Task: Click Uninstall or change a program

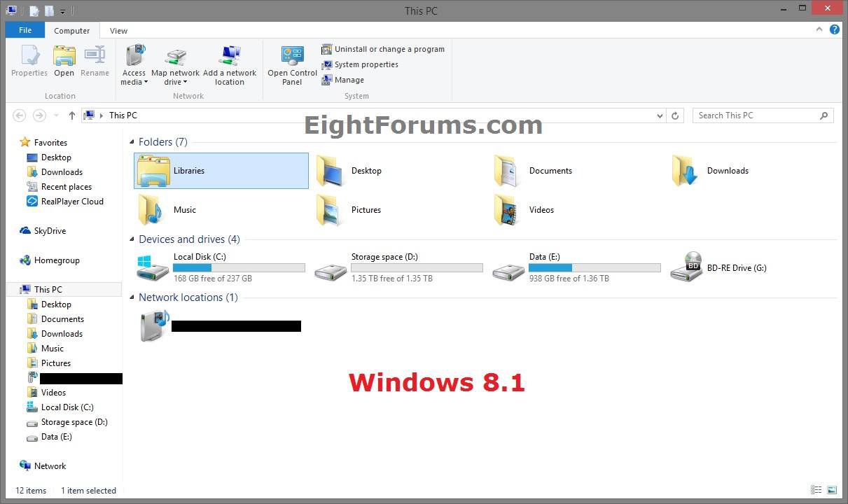Action: (389, 49)
